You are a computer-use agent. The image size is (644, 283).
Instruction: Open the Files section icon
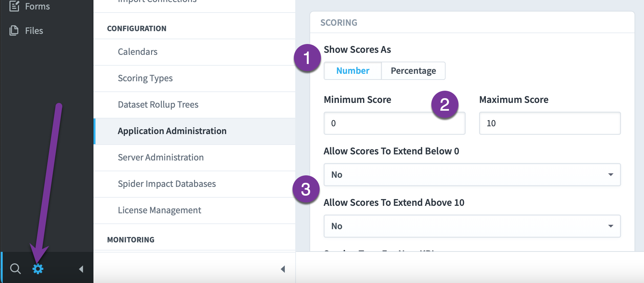coord(14,30)
